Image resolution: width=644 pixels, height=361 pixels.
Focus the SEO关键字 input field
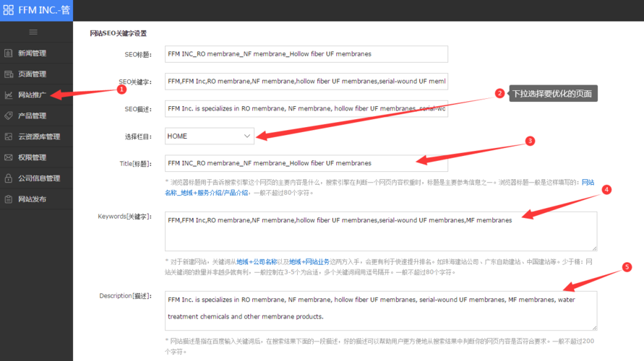pos(306,81)
